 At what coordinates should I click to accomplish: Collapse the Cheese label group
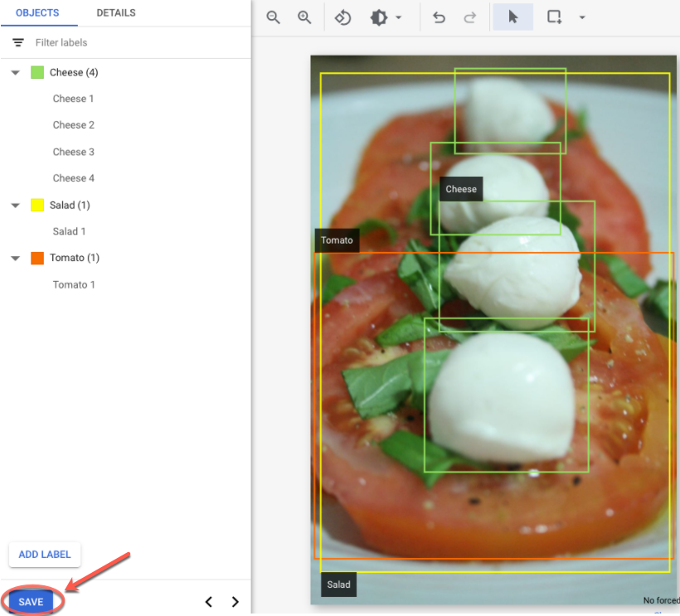(15, 72)
